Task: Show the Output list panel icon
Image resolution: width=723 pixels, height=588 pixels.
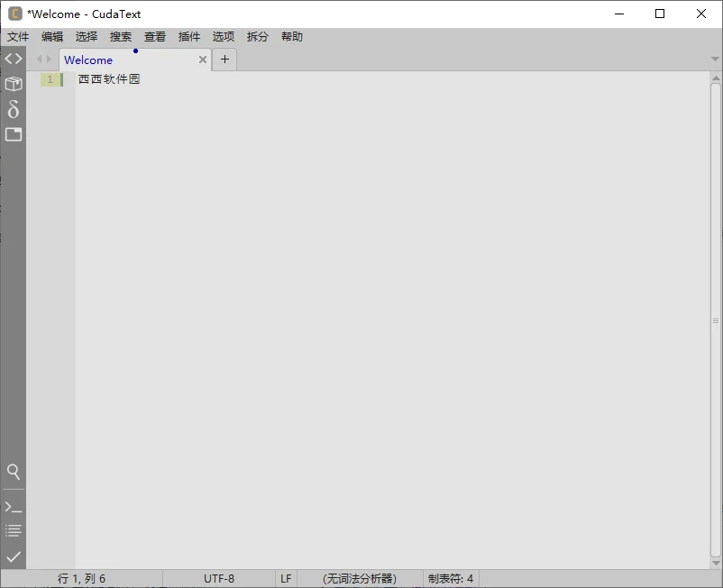Action: pyautogui.click(x=14, y=531)
